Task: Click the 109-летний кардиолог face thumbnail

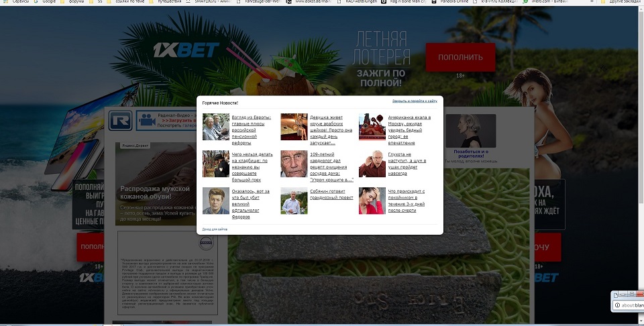Action: [294, 164]
